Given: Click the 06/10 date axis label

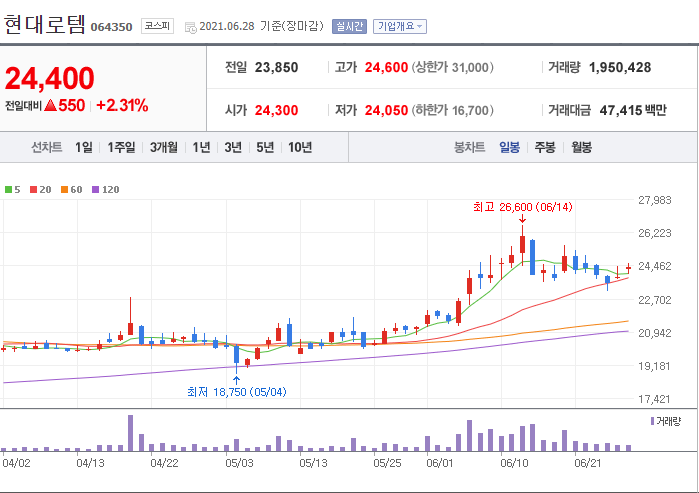Looking at the screenshot, I should point(514,463).
